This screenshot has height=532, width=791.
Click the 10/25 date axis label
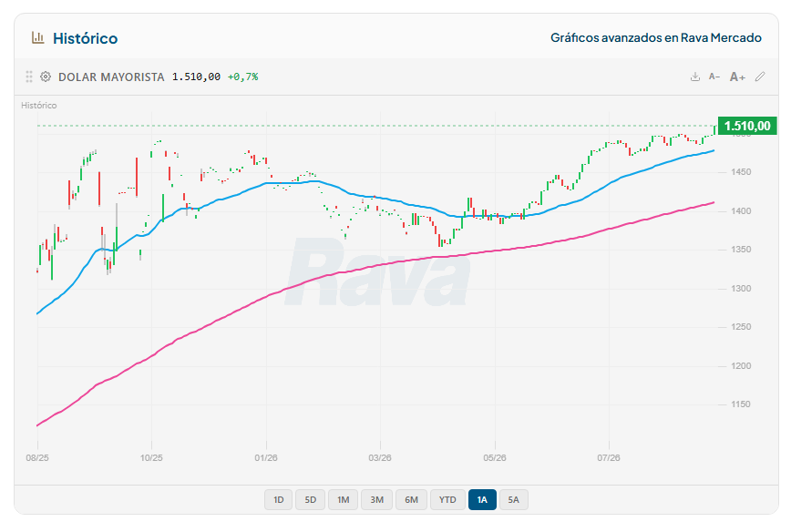151,458
